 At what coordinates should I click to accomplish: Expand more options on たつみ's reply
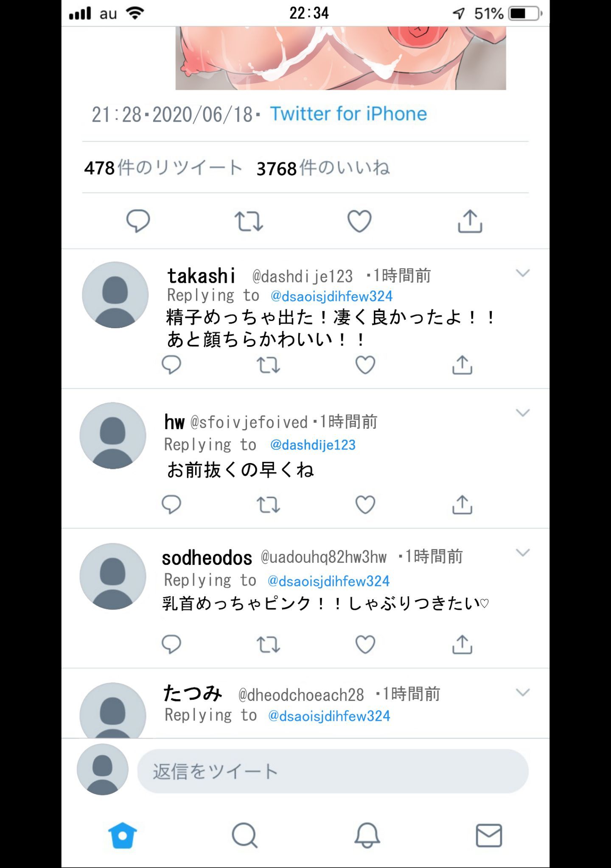click(523, 693)
